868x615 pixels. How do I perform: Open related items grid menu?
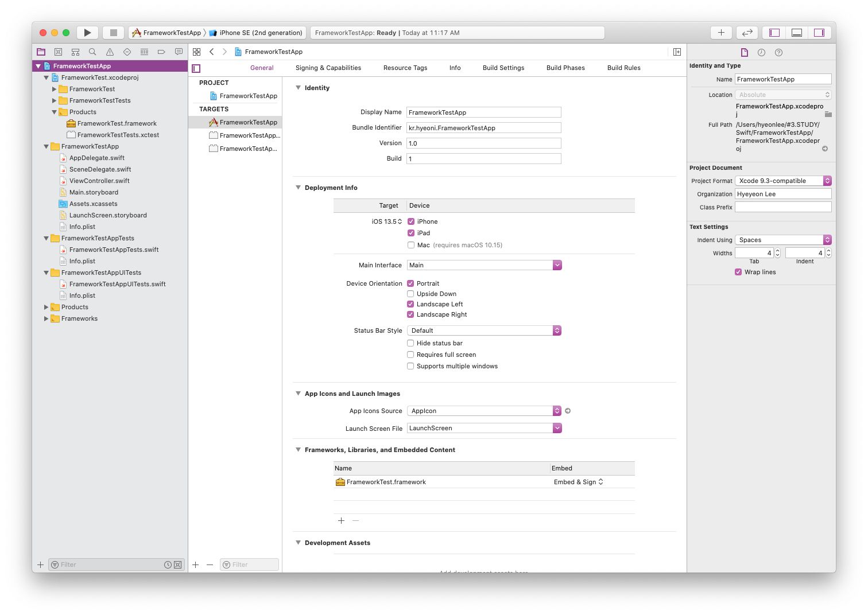click(x=196, y=52)
